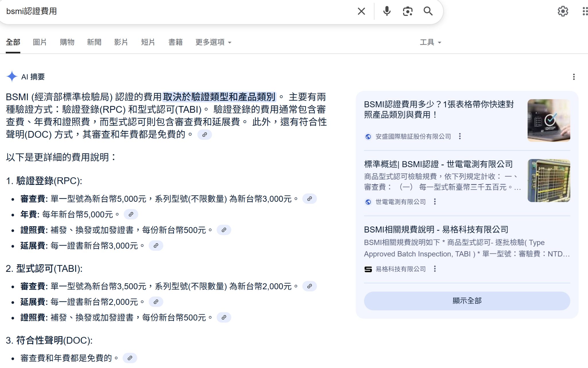Open source link for 延展費 新台幣3,000元

(156, 246)
